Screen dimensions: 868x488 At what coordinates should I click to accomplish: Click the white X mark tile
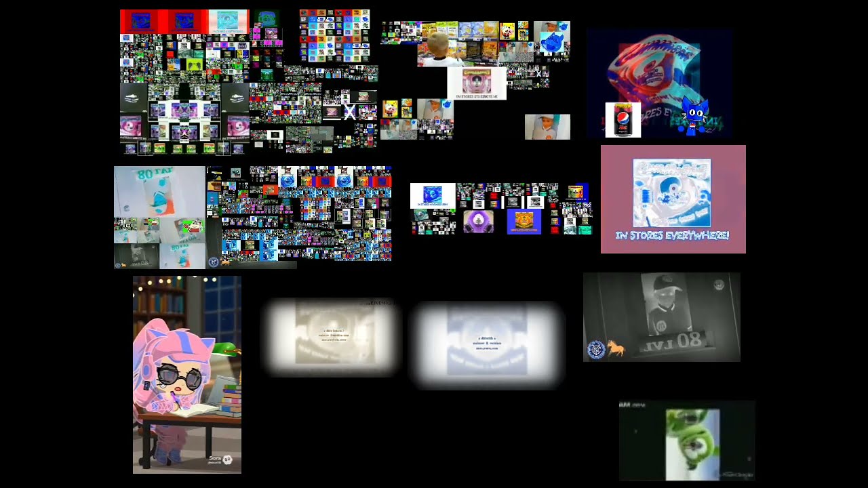click(x=350, y=113)
